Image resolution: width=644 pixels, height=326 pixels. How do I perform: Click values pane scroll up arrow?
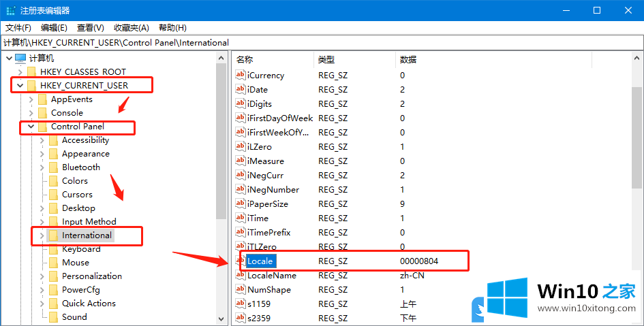click(637, 59)
